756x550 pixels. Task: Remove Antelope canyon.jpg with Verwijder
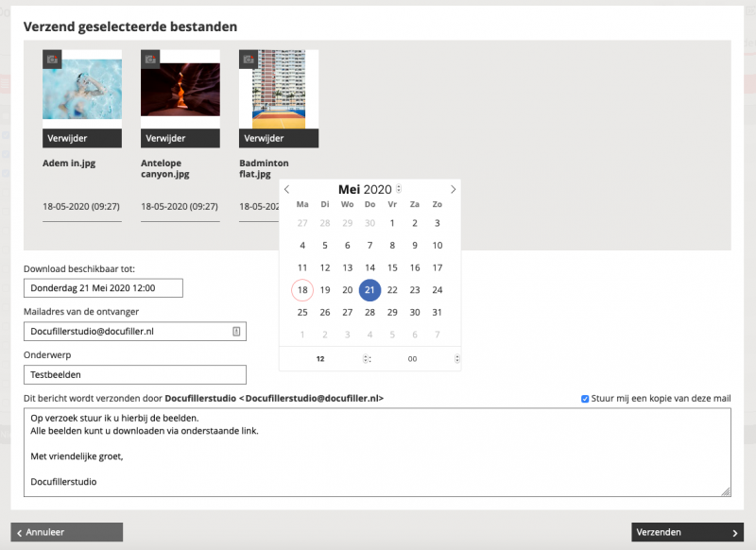[x=180, y=138]
